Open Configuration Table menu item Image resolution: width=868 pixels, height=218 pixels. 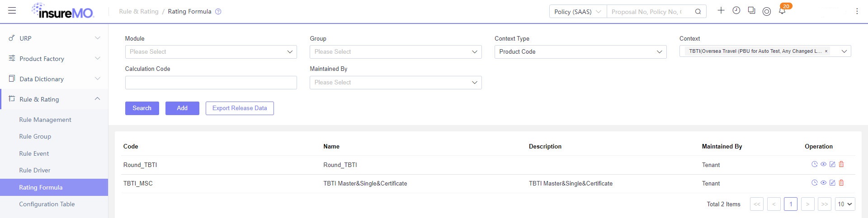click(47, 204)
